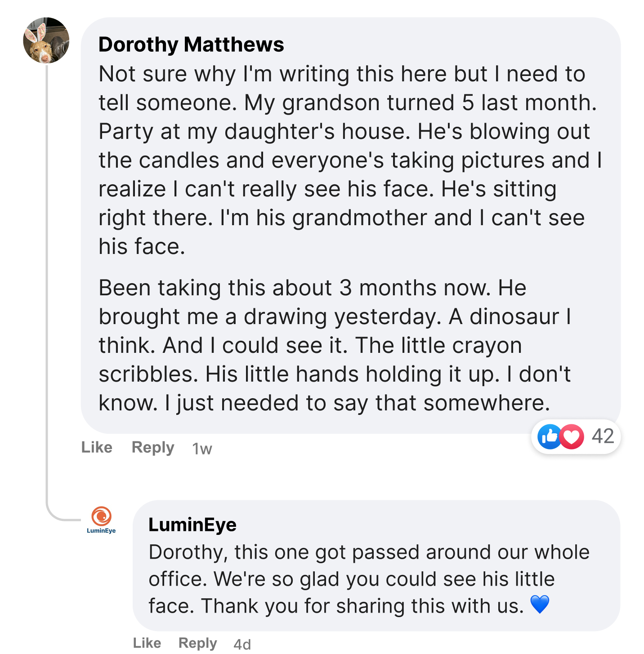View the 42 reactions count
The height and width of the screenshot is (654, 644).
[603, 436]
